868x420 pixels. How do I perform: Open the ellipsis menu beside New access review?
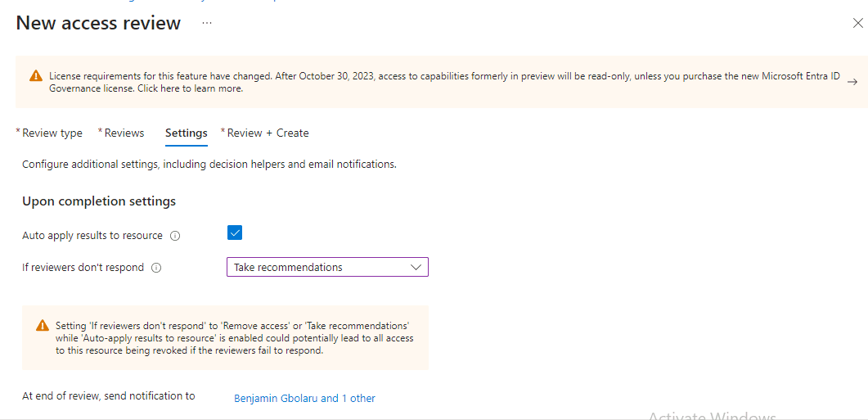(x=207, y=23)
